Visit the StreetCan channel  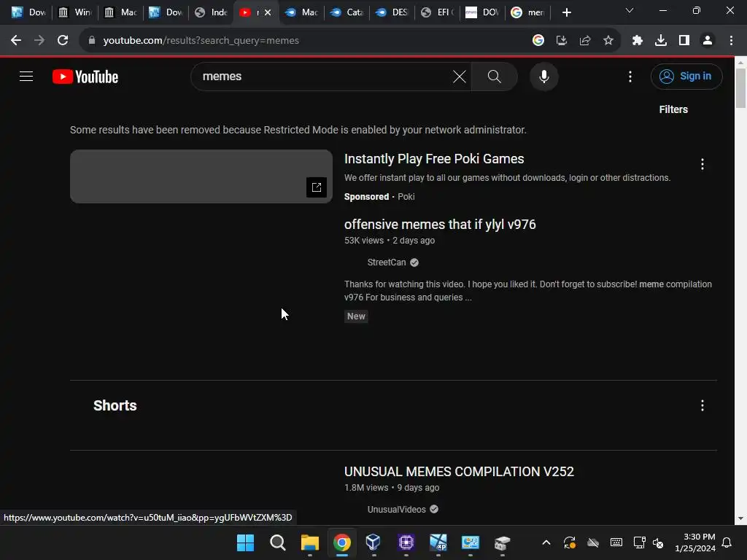coord(387,262)
